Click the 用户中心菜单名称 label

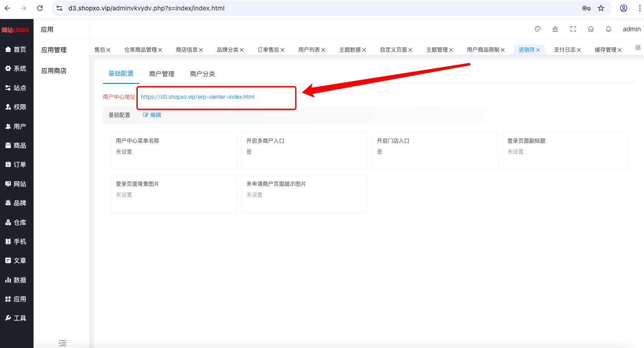(138, 141)
